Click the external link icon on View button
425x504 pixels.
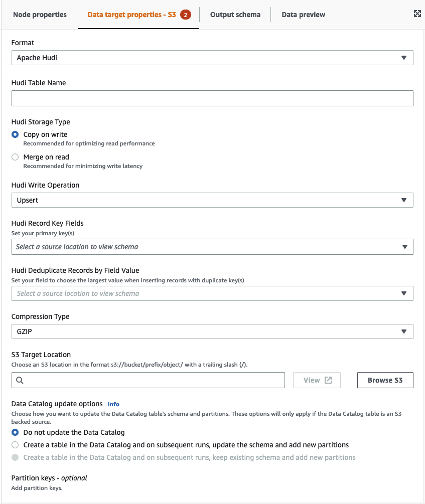(328, 380)
